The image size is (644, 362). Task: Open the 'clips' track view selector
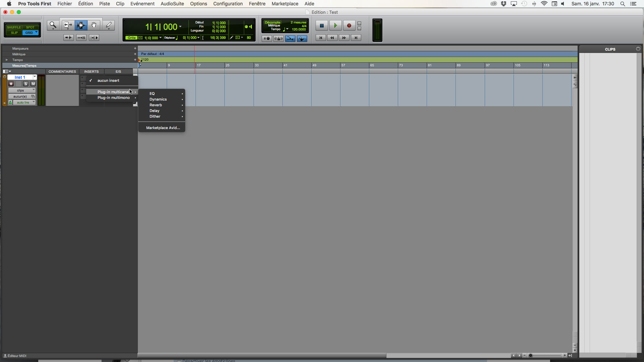pos(22,90)
